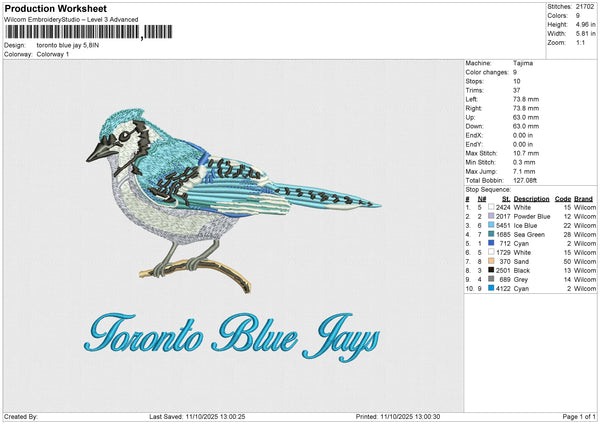Click the Powder Blue color swatch

(x=491, y=216)
